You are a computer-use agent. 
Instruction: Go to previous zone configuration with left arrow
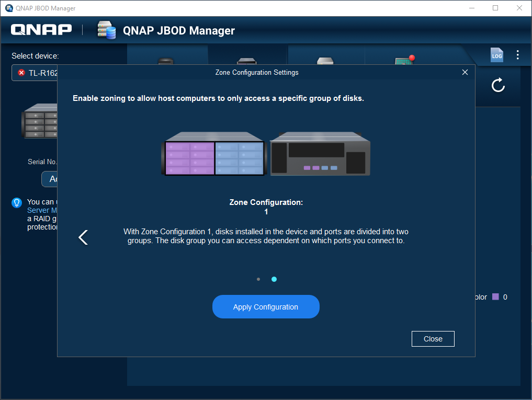[83, 237]
